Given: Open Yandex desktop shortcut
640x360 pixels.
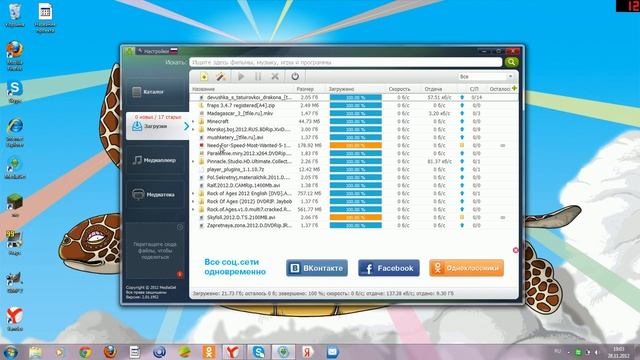Looking at the screenshot, I should point(15,319).
